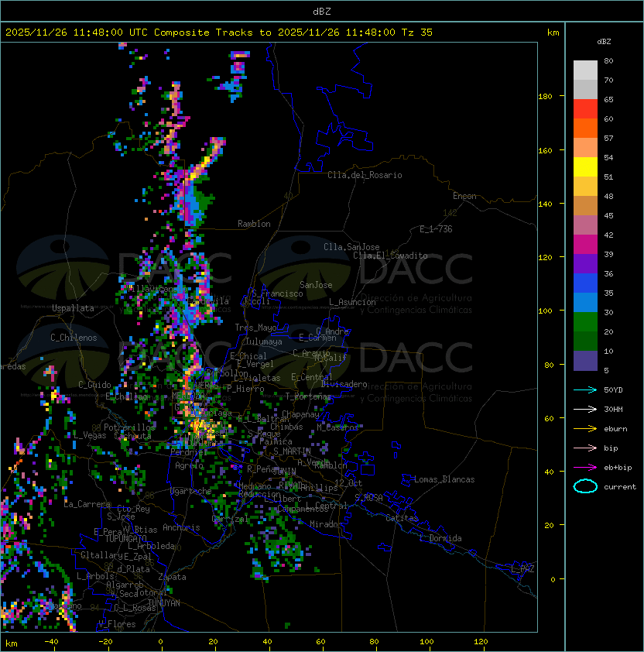This screenshot has height=652, width=644.
Task: Click the 'Divisadero' map label
Action: point(344,384)
